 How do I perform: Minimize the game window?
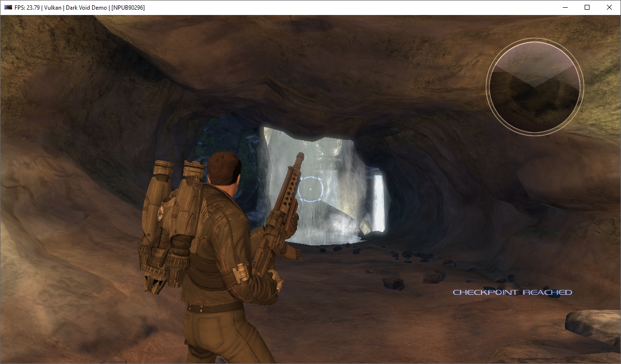(565, 7)
